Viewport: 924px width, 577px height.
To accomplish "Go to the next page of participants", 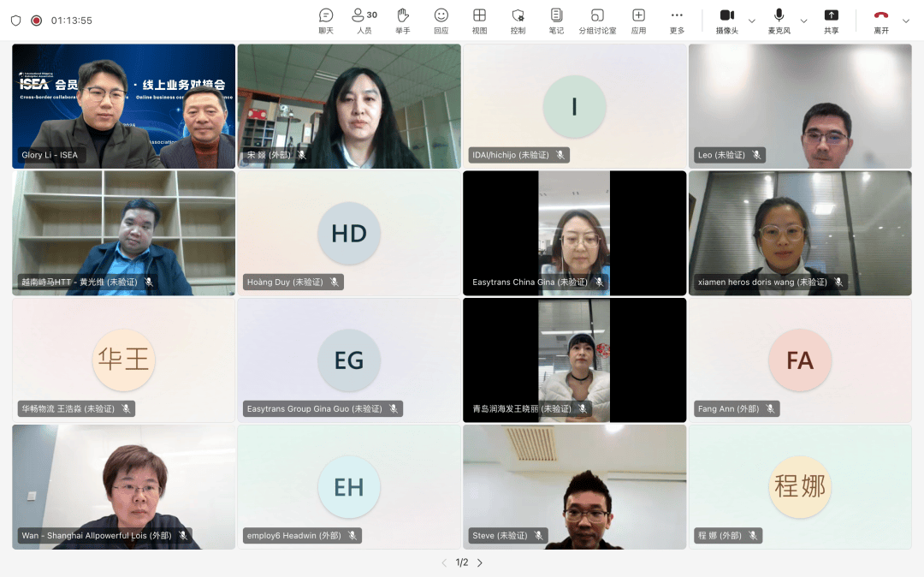I will point(480,562).
